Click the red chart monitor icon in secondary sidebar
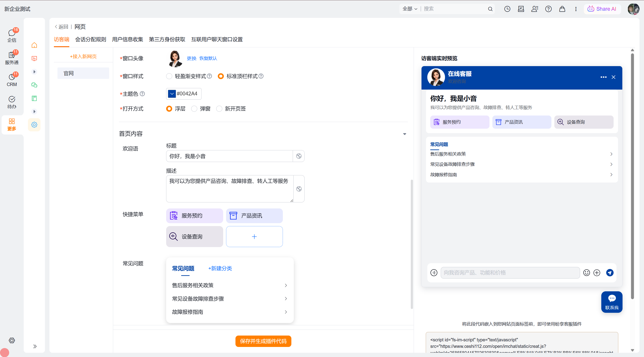Viewport: 644px width, 357px height. tap(34, 59)
